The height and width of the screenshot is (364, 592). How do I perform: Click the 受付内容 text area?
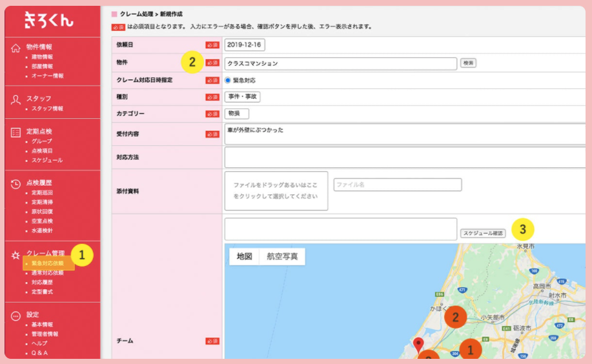tap(405, 134)
